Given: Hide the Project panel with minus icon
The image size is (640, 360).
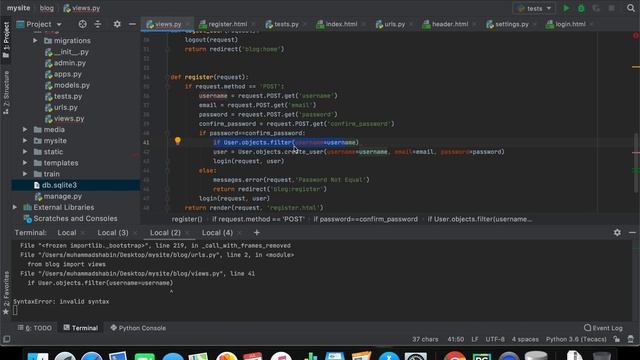Looking at the screenshot, I should pyautogui.click(x=132, y=24).
